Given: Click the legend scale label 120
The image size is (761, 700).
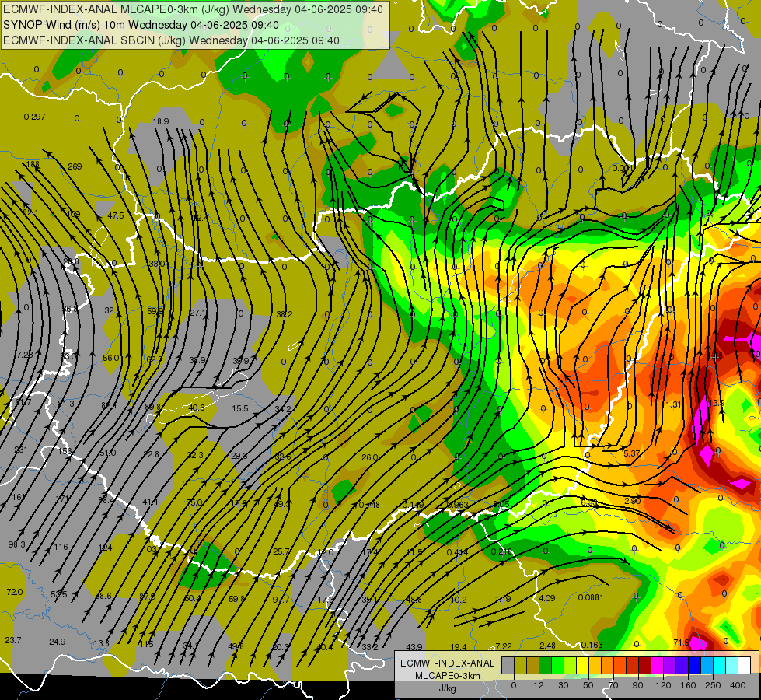Looking at the screenshot, I should point(664,685).
